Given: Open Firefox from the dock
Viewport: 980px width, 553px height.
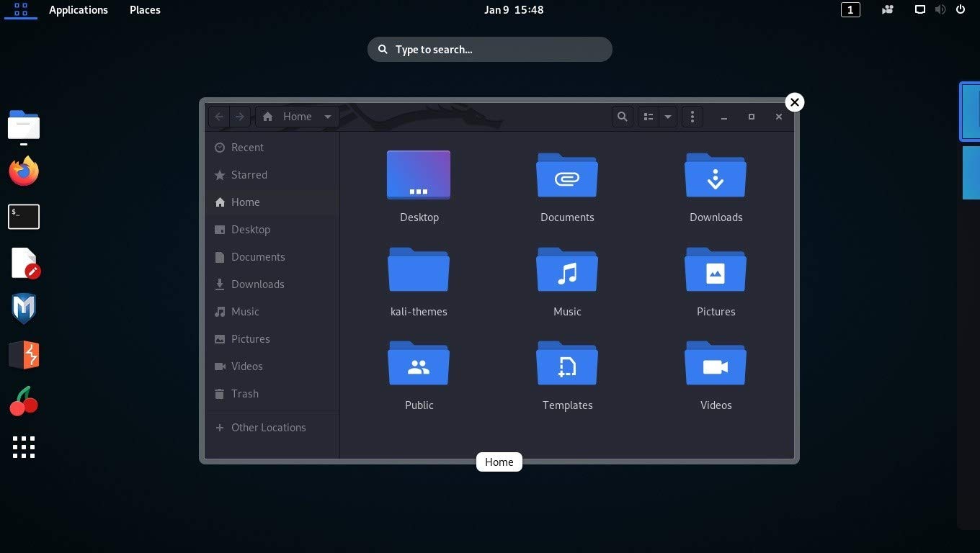Looking at the screenshot, I should pos(24,171).
